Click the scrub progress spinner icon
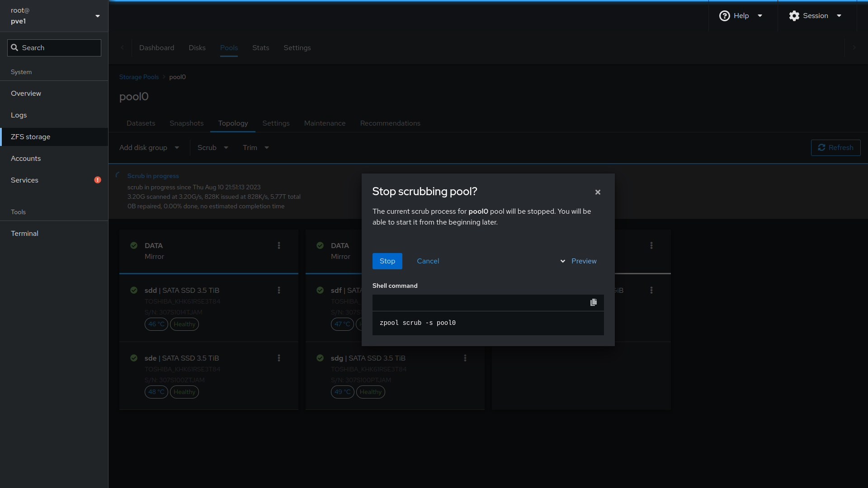The image size is (868, 488). point(118,175)
